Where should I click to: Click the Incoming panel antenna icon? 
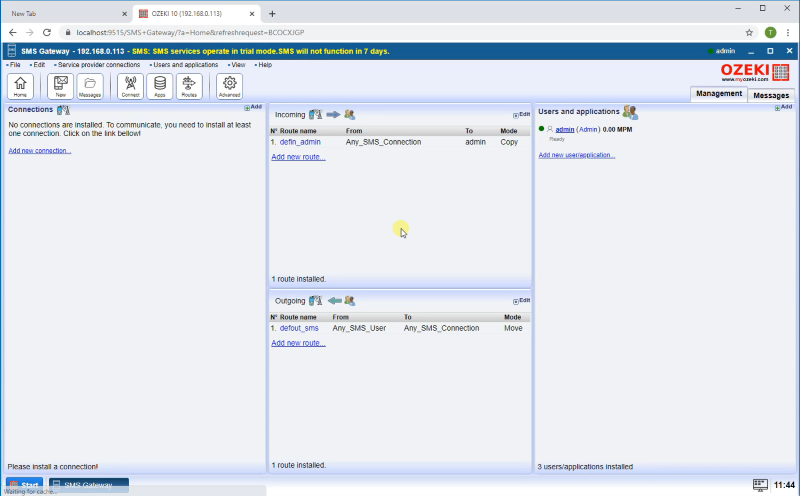tap(316, 115)
